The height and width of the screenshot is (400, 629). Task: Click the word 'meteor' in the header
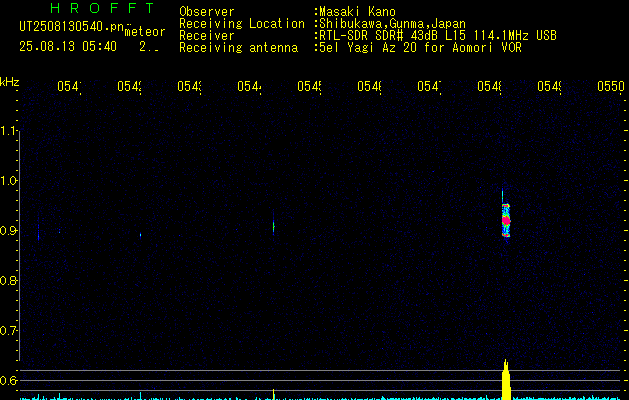[x=145, y=31]
